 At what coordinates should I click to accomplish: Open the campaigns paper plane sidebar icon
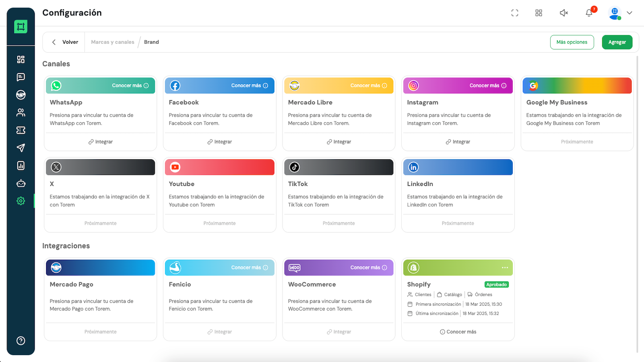[21, 148]
